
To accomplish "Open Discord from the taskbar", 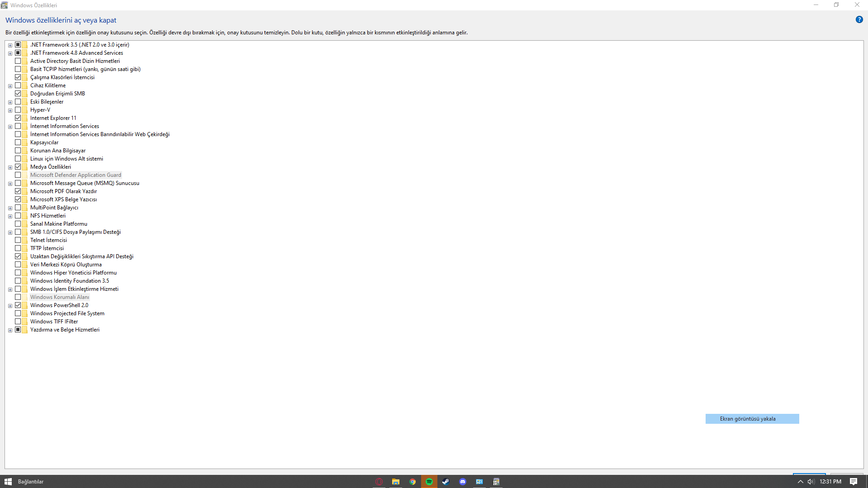I will [463, 482].
